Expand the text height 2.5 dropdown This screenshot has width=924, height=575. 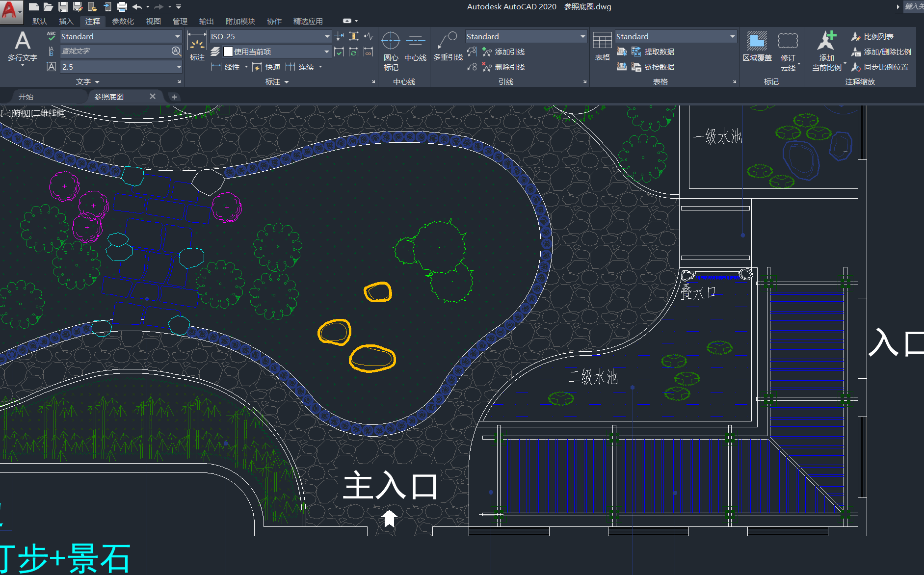[x=178, y=67]
